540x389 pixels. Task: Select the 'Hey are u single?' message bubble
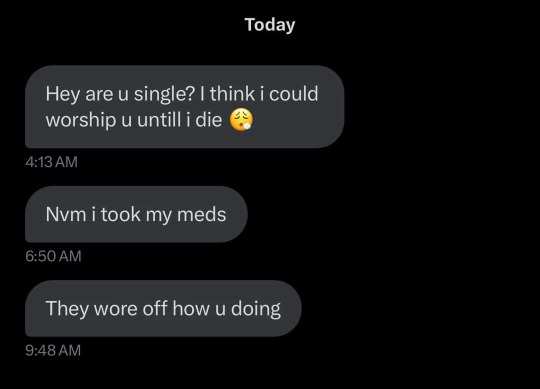[x=185, y=107]
